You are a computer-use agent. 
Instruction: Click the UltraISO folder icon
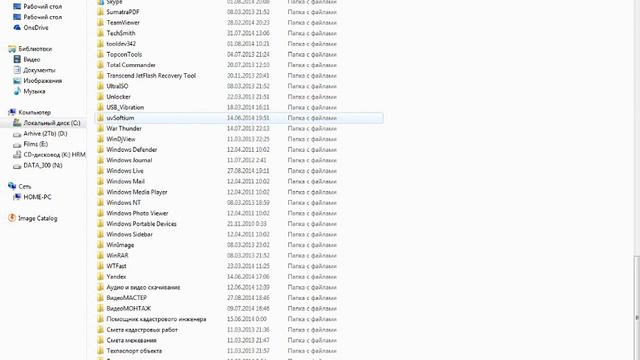point(100,86)
